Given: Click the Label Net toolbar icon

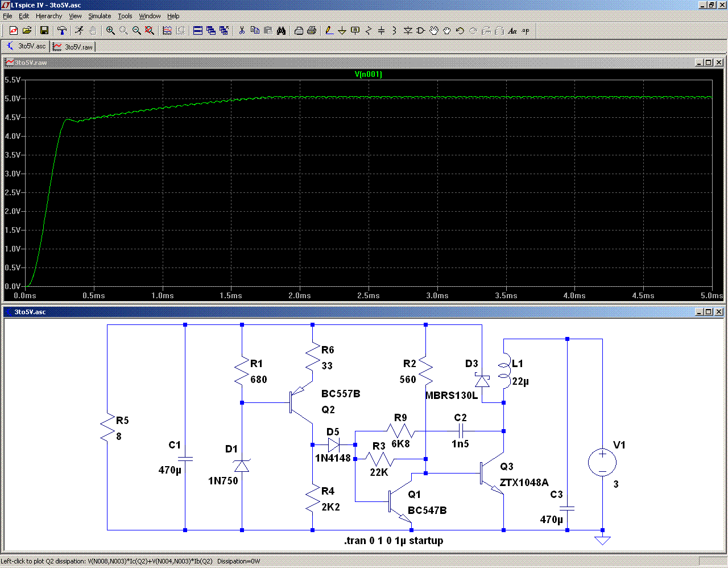Looking at the screenshot, I should tap(355, 31).
